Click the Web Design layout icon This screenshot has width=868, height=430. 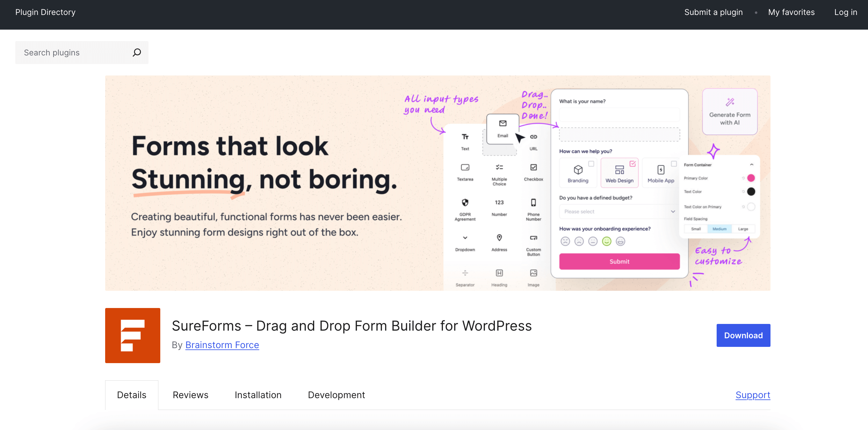click(x=619, y=170)
